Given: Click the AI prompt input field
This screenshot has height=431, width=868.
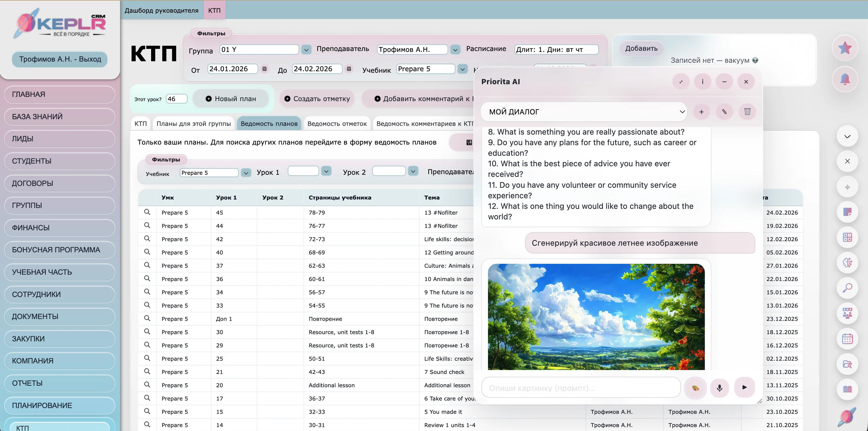Looking at the screenshot, I should (581, 388).
